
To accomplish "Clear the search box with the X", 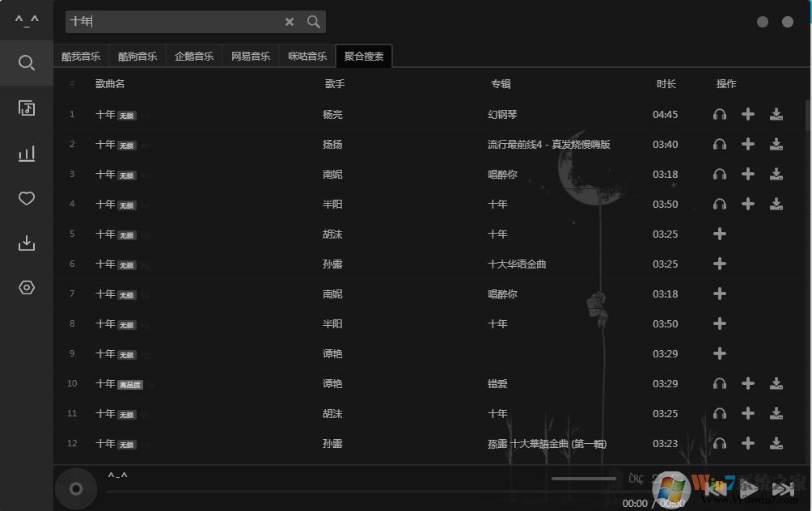I will 290,22.
